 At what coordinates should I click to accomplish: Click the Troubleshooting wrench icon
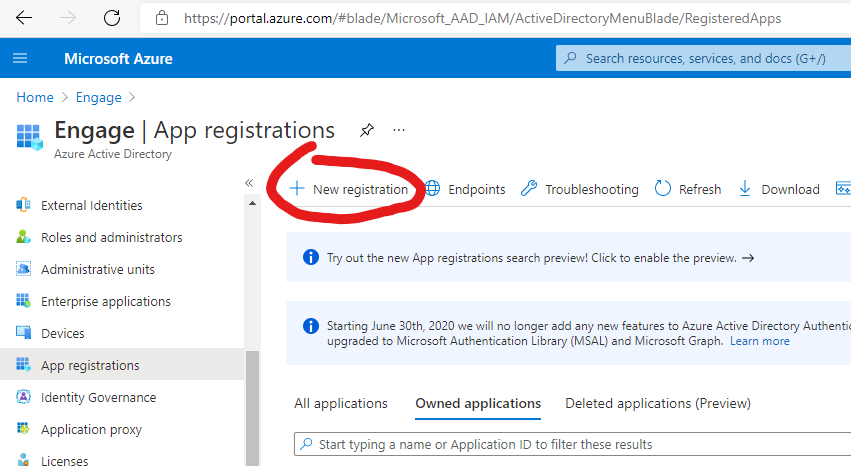(x=529, y=188)
